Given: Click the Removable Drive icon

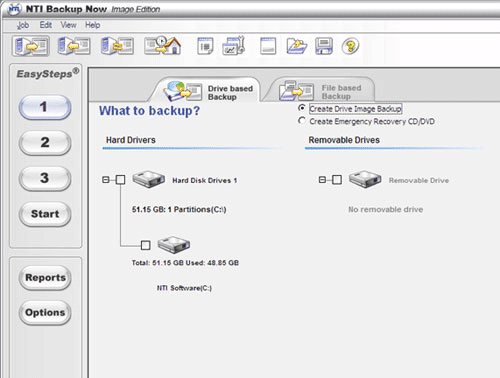Looking at the screenshot, I should [x=365, y=179].
